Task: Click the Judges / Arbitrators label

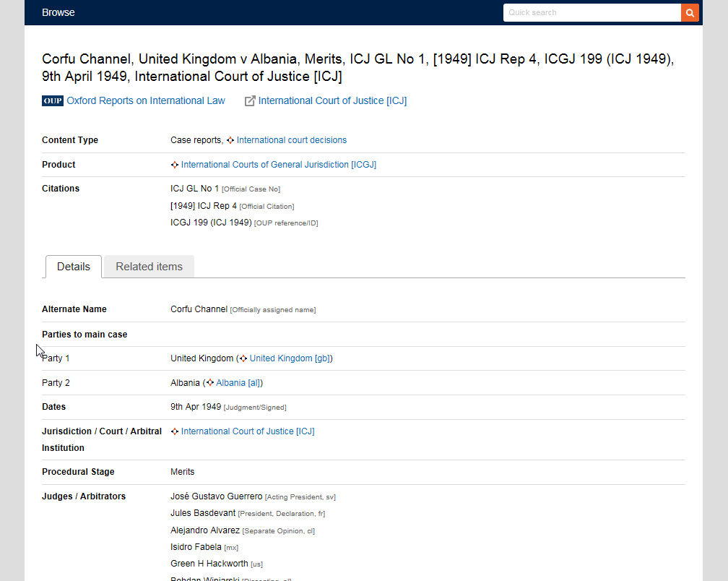Action: pos(84,496)
